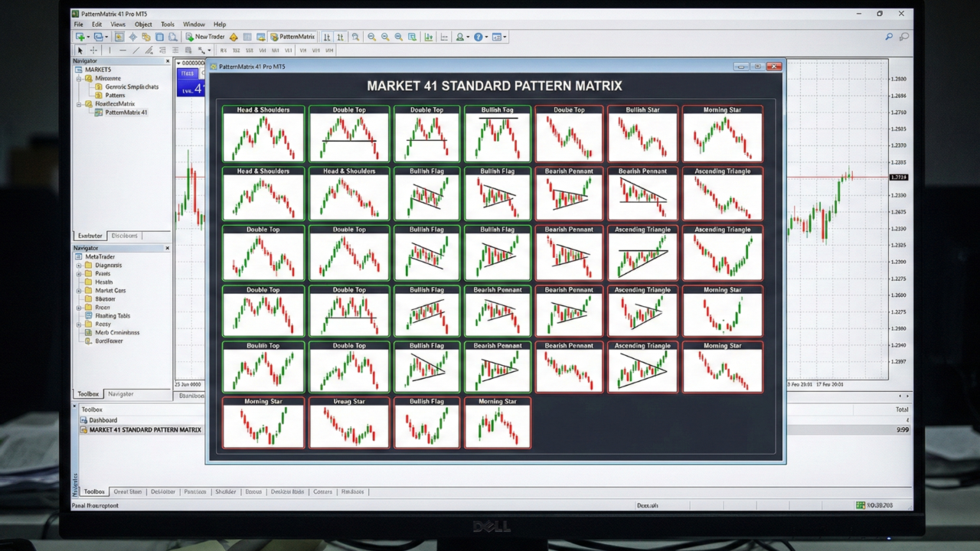Click the green connection bars status icon
This screenshot has width=980, height=551.
pyautogui.click(x=861, y=505)
